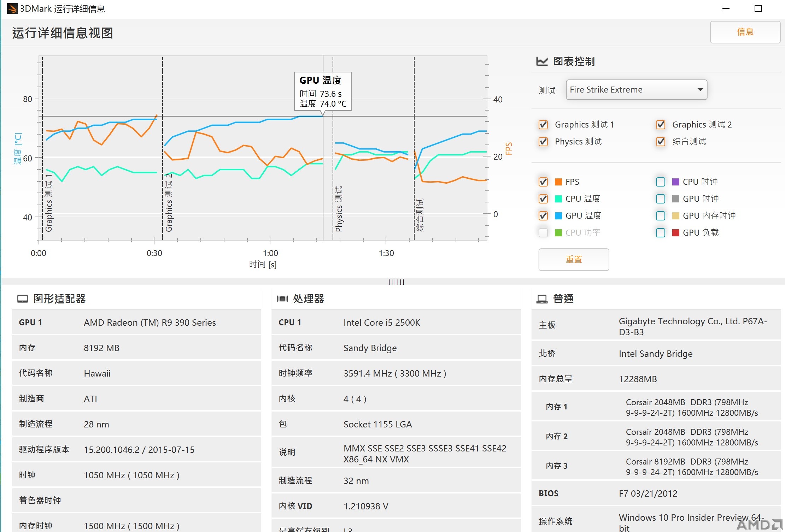Click the Sandy Bridge code name value
This screenshot has width=785, height=532.
(x=370, y=348)
